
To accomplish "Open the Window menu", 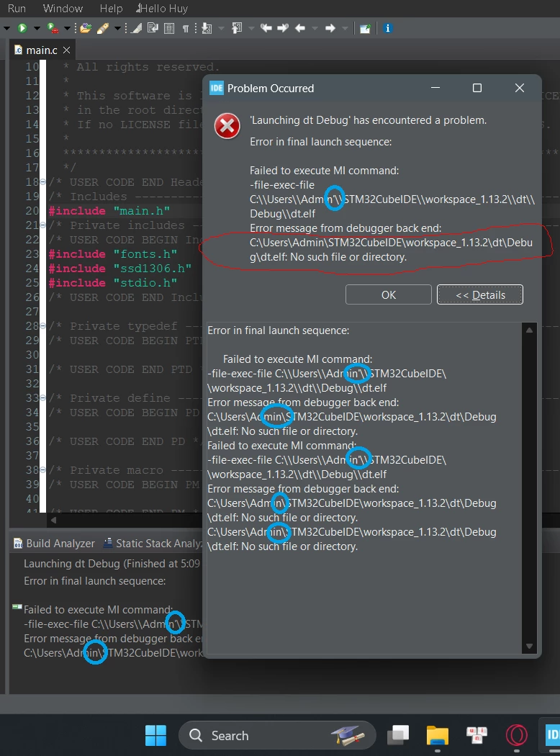I will (63, 8).
